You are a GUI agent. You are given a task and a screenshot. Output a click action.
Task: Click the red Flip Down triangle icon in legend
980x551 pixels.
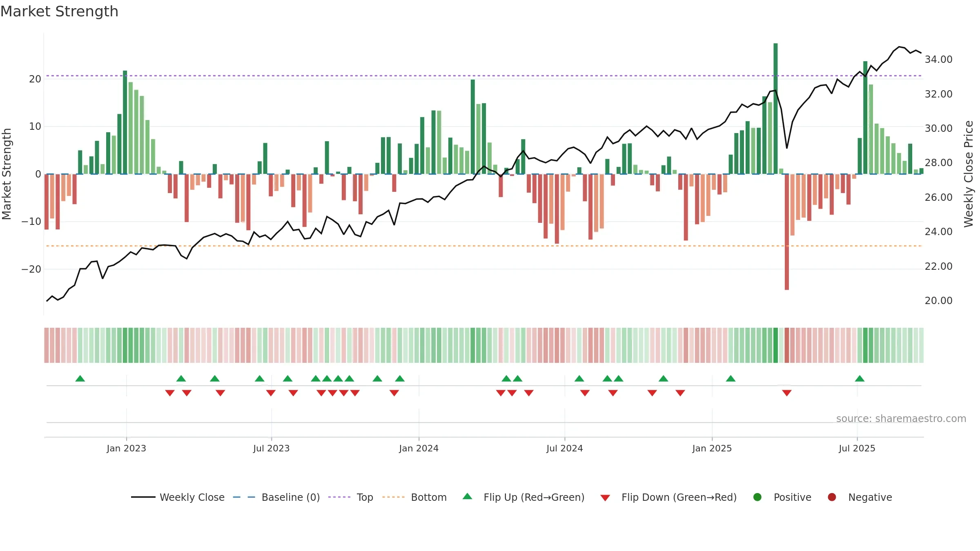(x=605, y=498)
